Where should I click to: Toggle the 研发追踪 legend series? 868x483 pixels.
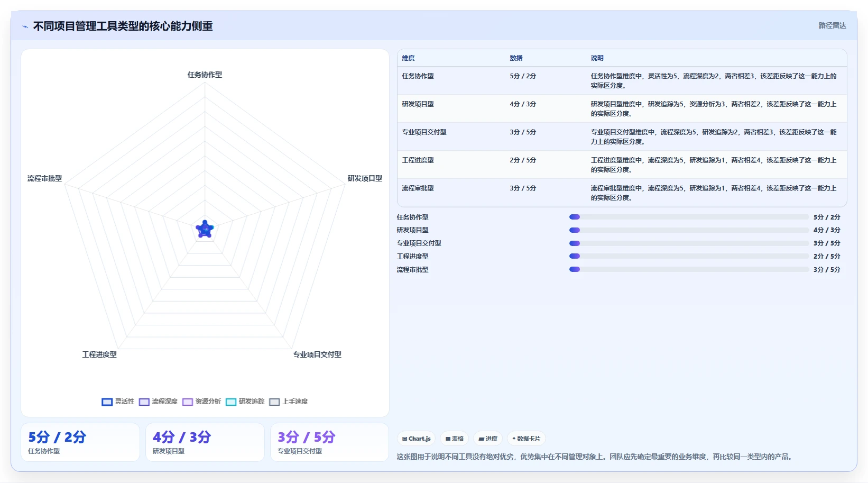click(x=245, y=402)
